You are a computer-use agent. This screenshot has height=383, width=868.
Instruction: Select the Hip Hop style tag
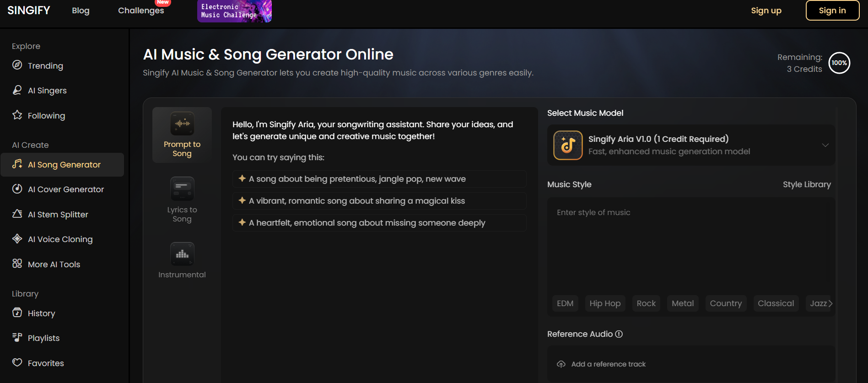click(605, 303)
